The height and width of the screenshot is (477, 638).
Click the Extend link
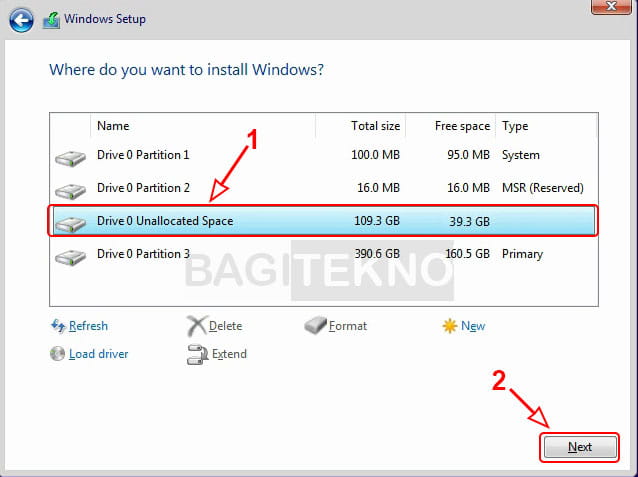click(x=229, y=354)
